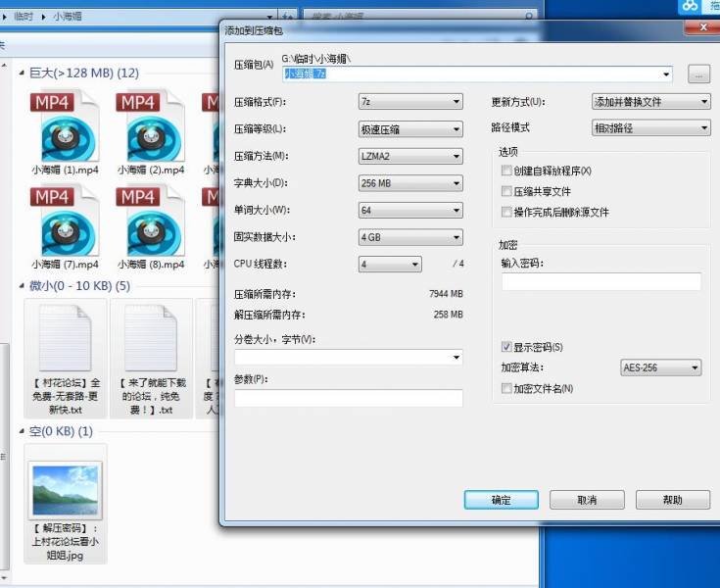Uncheck the 显示密码 checkbox

(x=506, y=347)
